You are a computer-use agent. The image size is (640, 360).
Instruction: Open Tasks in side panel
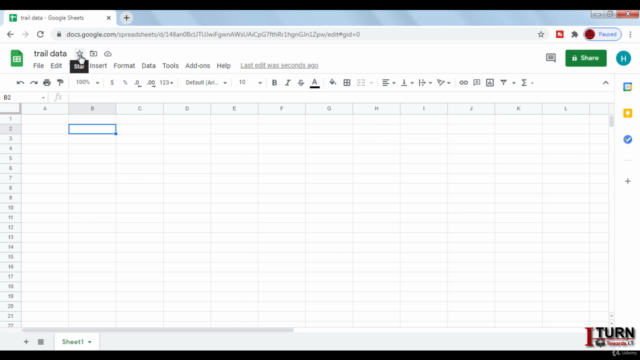[627, 140]
